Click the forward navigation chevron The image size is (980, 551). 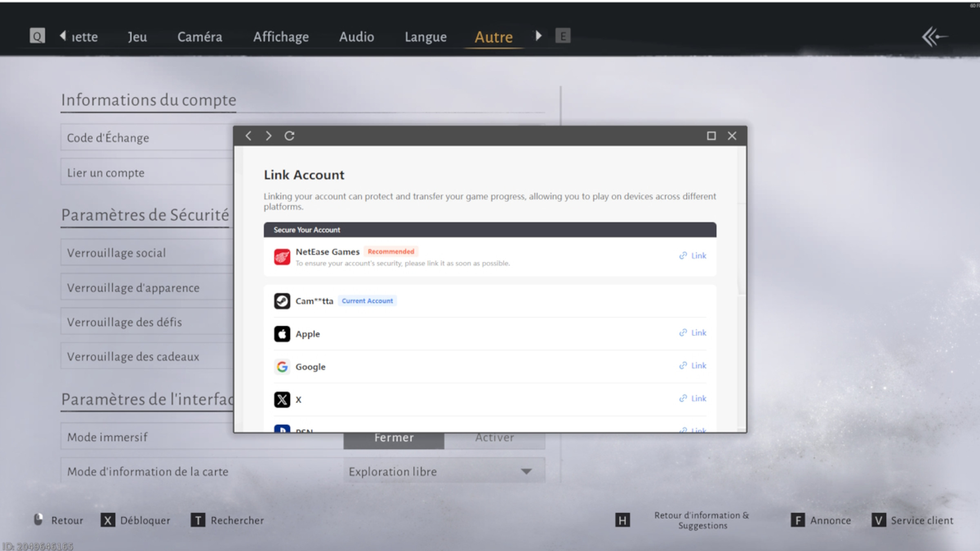pyautogui.click(x=268, y=136)
